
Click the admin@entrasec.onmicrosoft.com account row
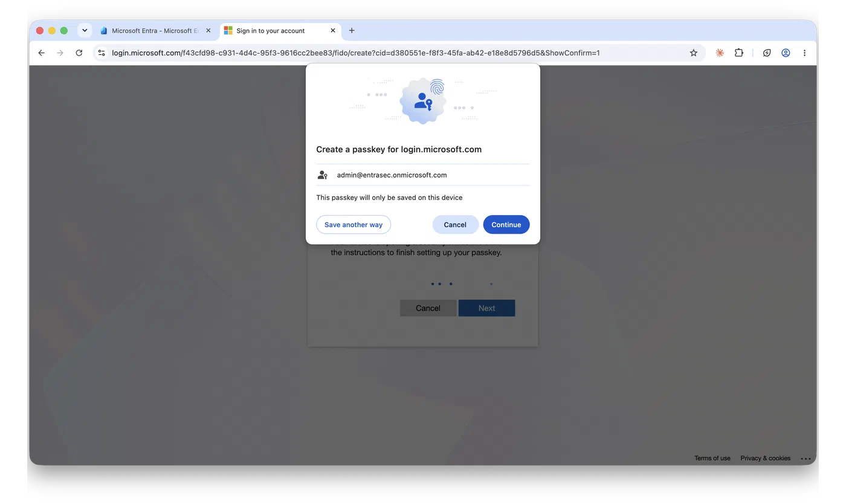click(422, 175)
